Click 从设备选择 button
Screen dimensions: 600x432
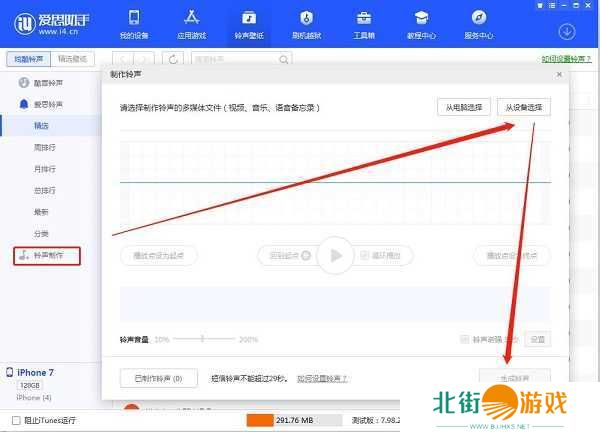[523, 107]
